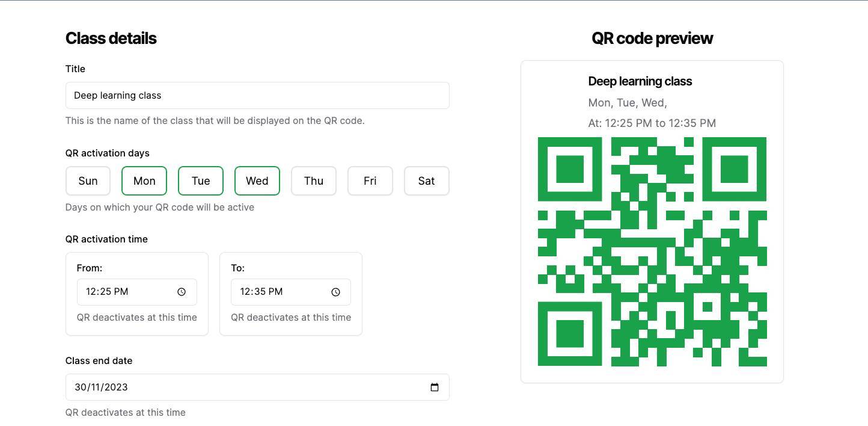Click the QR code preview heading
868x426 pixels.
pyautogui.click(x=652, y=38)
